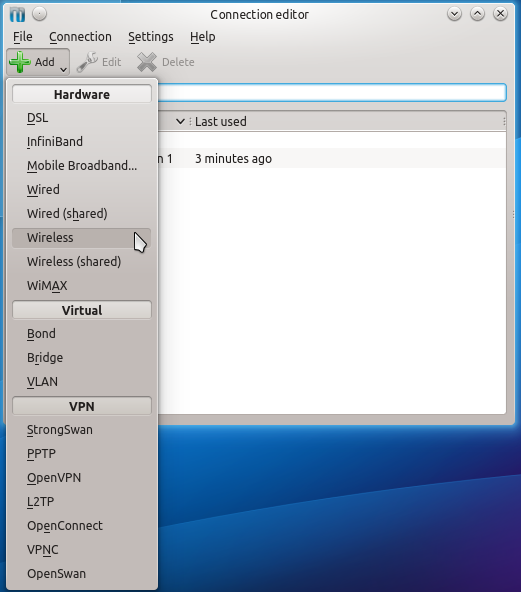Click the Virtual section header
521x592 pixels.
tap(82, 310)
